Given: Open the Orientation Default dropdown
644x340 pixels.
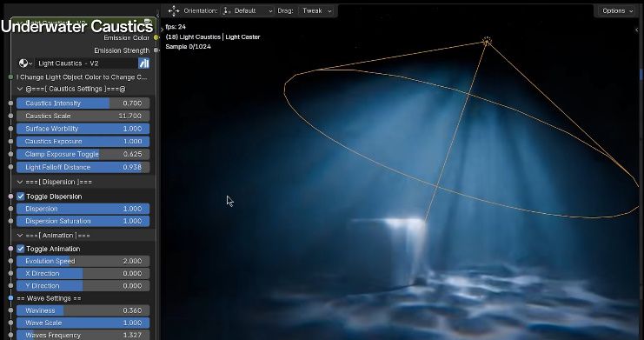Looking at the screenshot, I should (x=248, y=10).
